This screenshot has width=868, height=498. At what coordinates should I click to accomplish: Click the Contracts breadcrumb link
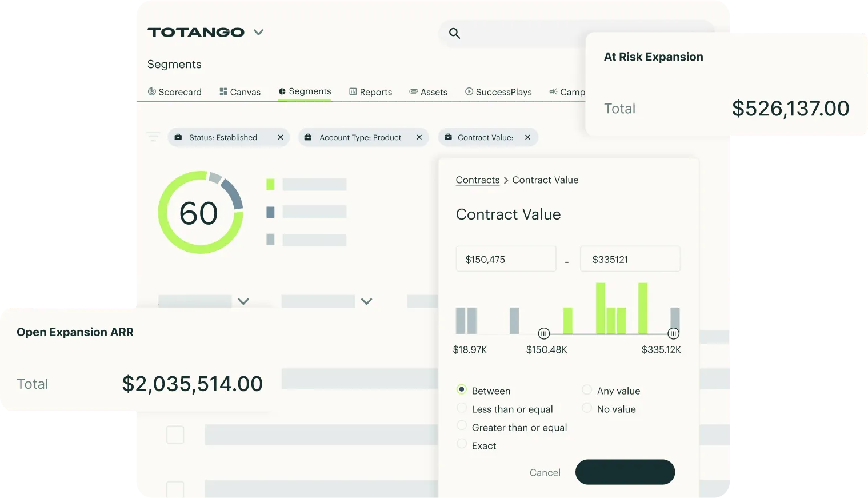pyautogui.click(x=478, y=180)
